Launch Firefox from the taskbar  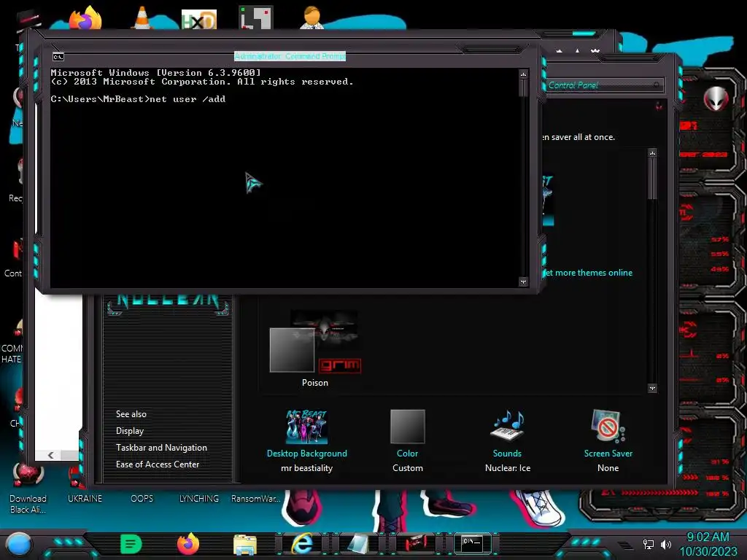click(x=188, y=544)
